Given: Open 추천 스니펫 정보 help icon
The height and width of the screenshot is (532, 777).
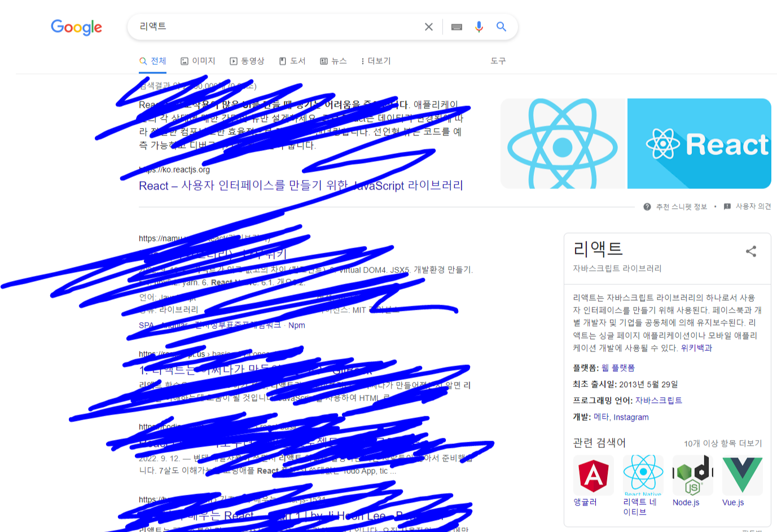Looking at the screenshot, I should click(647, 206).
